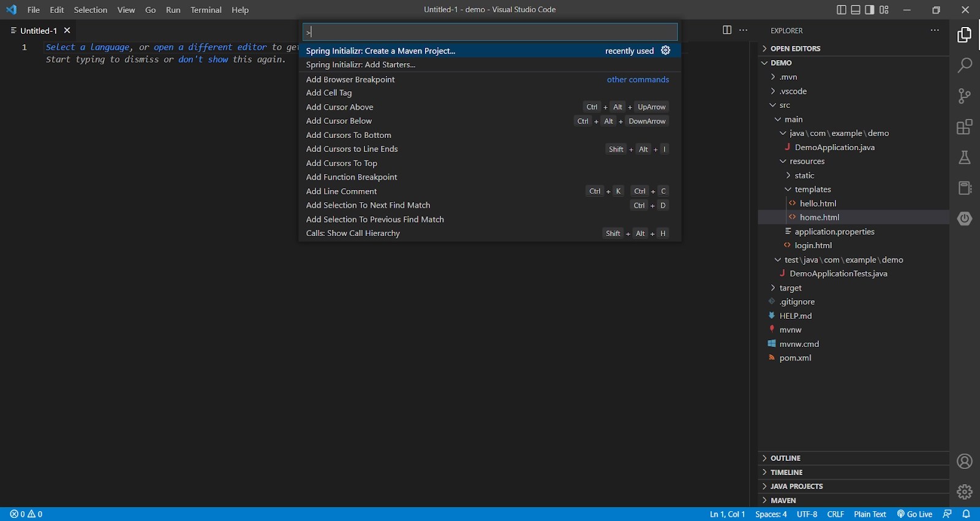
Task: Open Customize Layout icon in title bar
Action: 884,10
